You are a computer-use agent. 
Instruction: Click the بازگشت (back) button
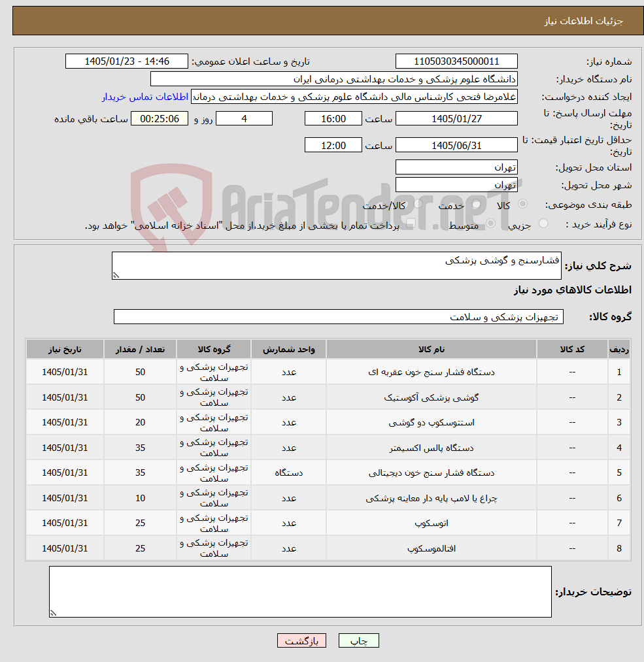(301, 640)
